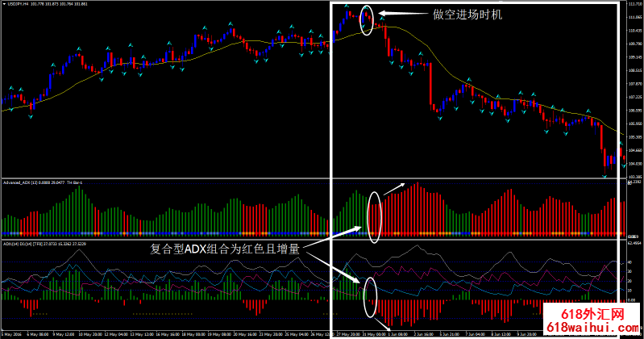Screen dimensions: 644x339
Task: Click the 104.660 price scale label
Action: pos(635,150)
